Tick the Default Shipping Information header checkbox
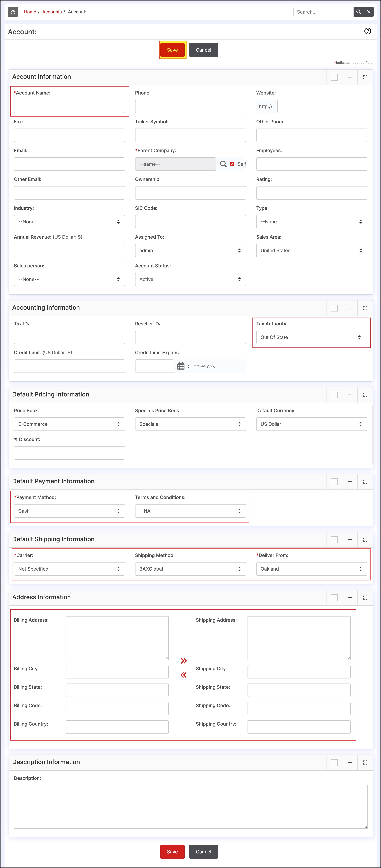 coord(334,540)
